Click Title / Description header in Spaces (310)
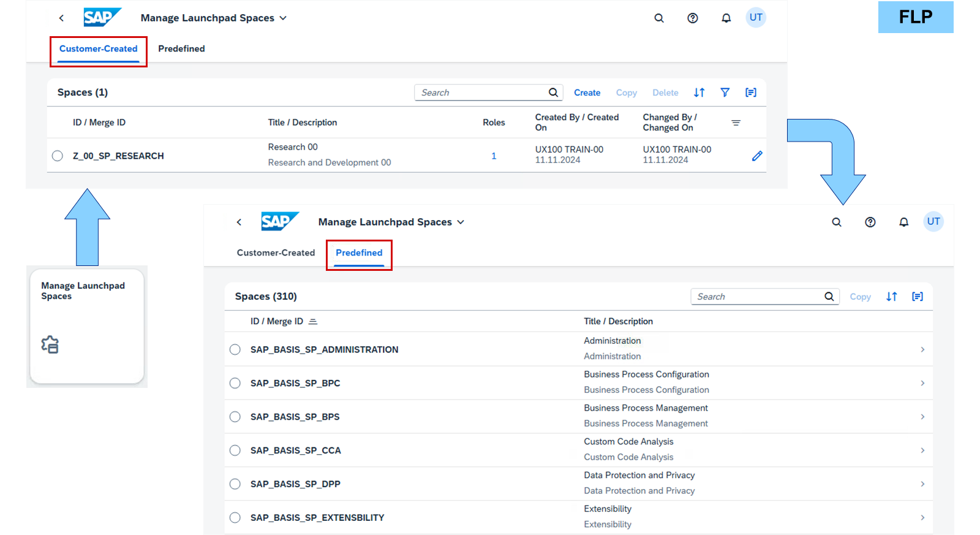980x535 pixels. click(618, 321)
